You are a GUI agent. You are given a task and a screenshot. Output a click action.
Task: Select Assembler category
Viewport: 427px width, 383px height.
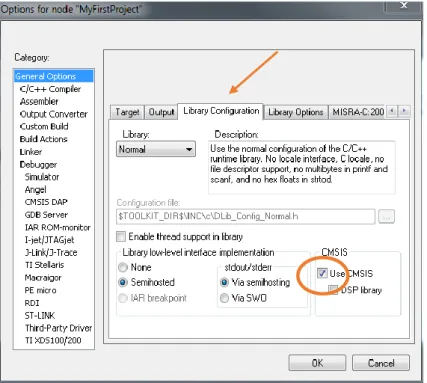[39, 101]
